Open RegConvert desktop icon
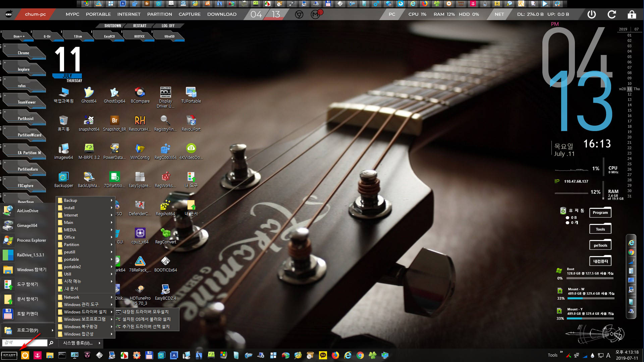The image size is (644, 362). [x=165, y=236]
